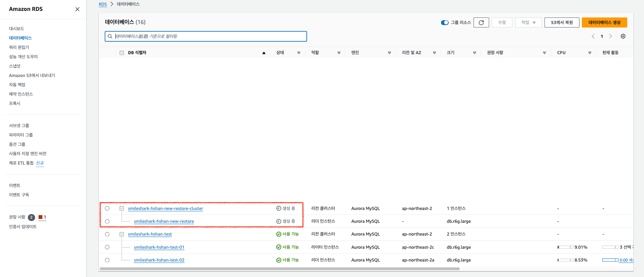Click the horizontal table scrollbar
Image resolution: width=644 pixels, height=277 pixels.
[x=279, y=269]
